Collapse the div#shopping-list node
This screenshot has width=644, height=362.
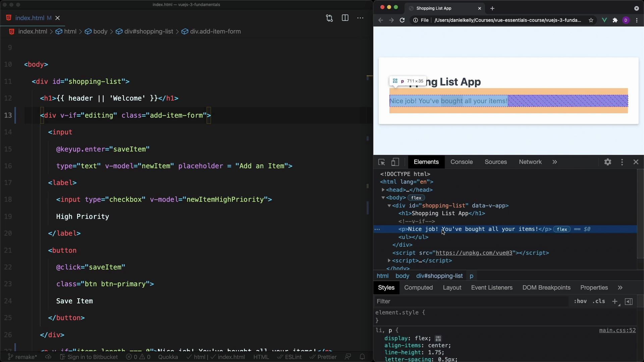(x=389, y=206)
